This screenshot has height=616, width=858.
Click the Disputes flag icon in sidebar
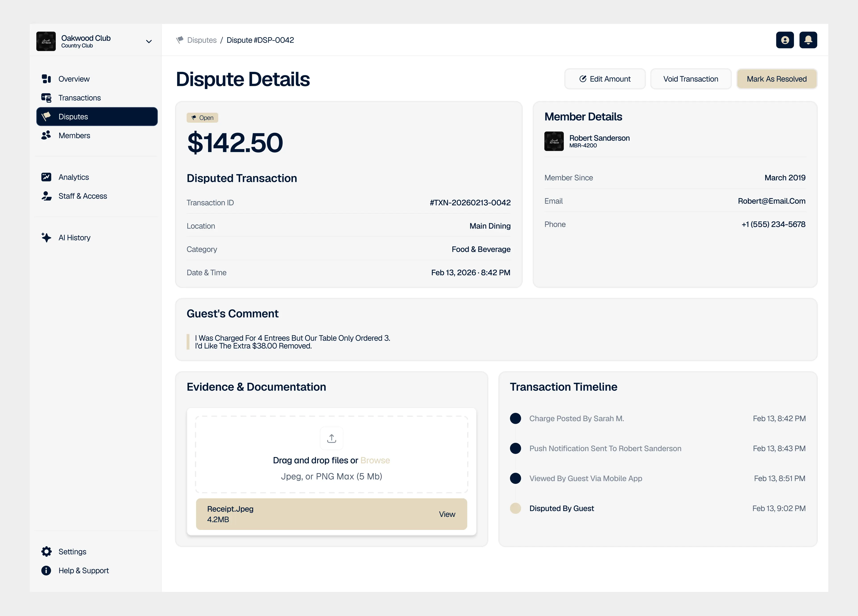pos(47,117)
